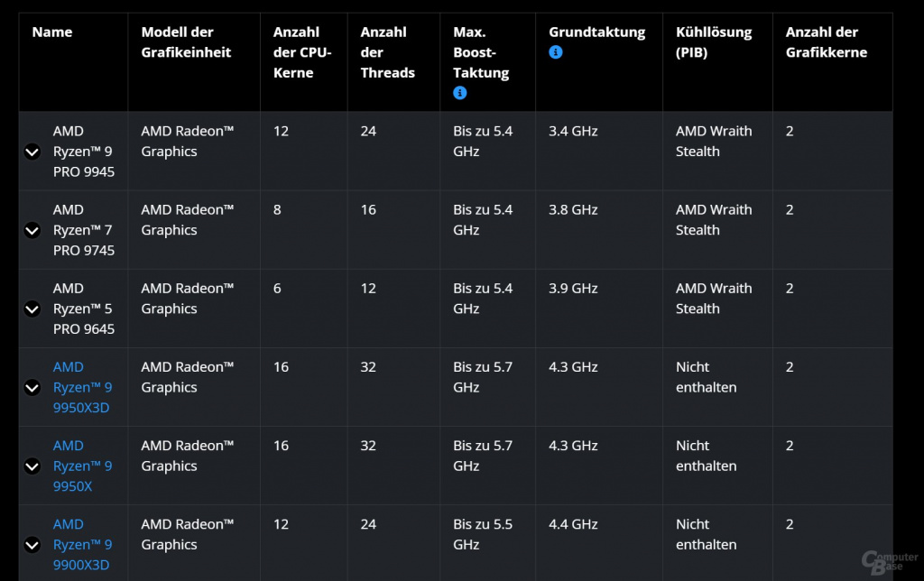Screen dimensions: 924x581
Task: Expand the Ryzen 9 PRO 9945 row
Action: (32, 152)
